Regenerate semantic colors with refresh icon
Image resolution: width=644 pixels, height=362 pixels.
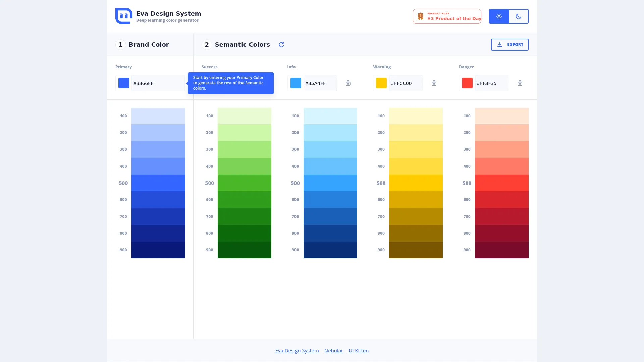coord(281,45)
